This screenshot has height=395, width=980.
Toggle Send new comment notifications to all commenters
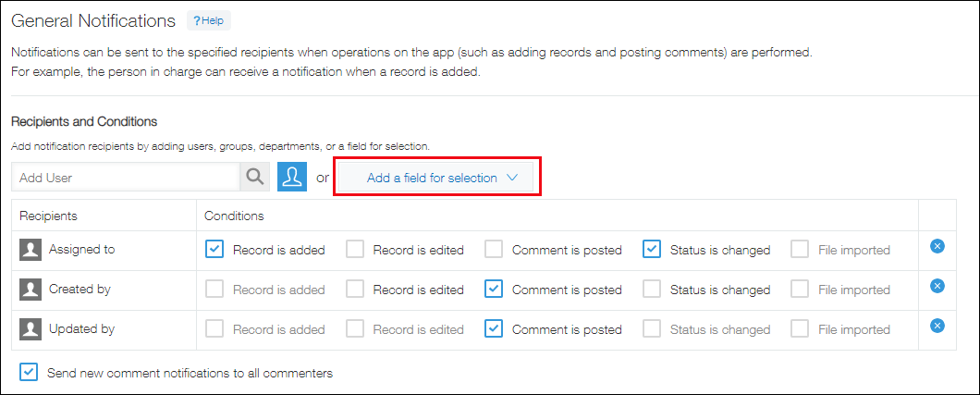(30, 373)
